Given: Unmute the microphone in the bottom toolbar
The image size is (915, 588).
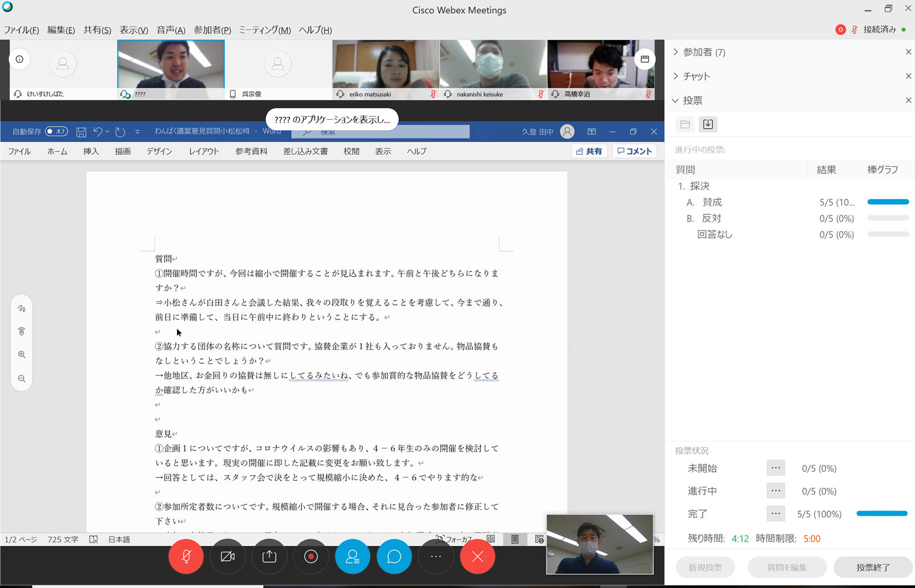Looking at the screenshot, I should [x=186, y=556].
